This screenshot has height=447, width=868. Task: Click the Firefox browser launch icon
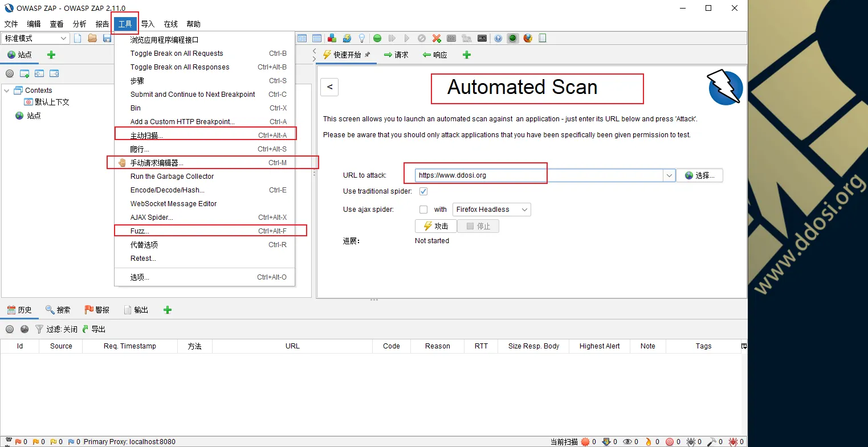point(528,38)
